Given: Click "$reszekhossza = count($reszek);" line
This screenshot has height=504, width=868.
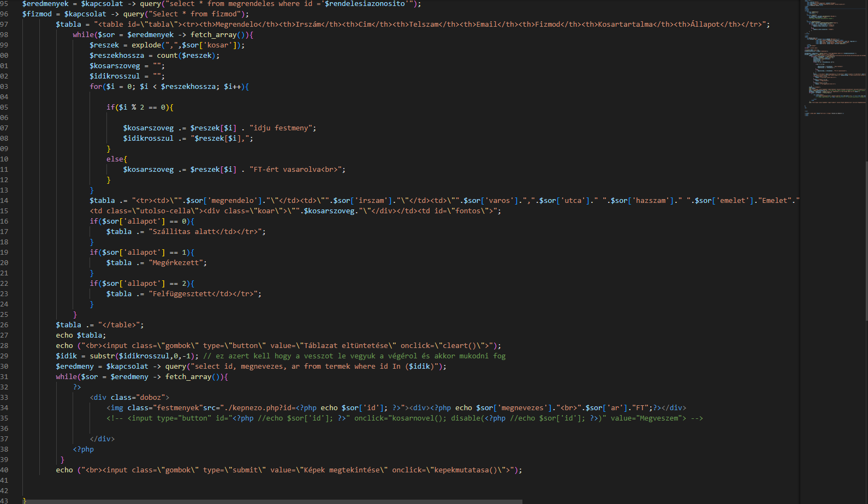Looking at the screenshot, I should click(154, 56).
